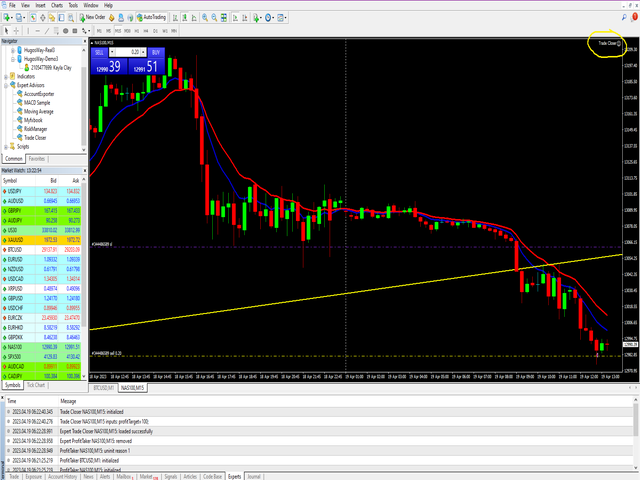Select XAUUSD row in Market Watch
640x480 pixels.
(x=41, y=240)
